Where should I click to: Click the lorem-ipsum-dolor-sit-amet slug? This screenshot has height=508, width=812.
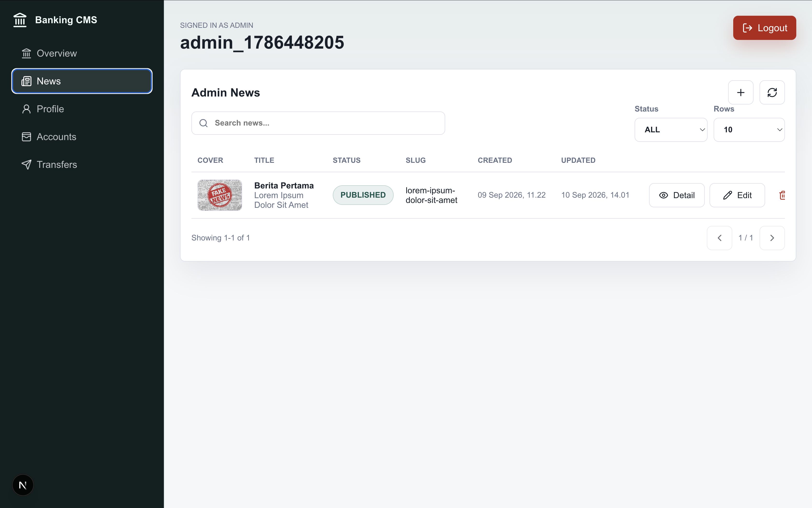tap(431, 195)
